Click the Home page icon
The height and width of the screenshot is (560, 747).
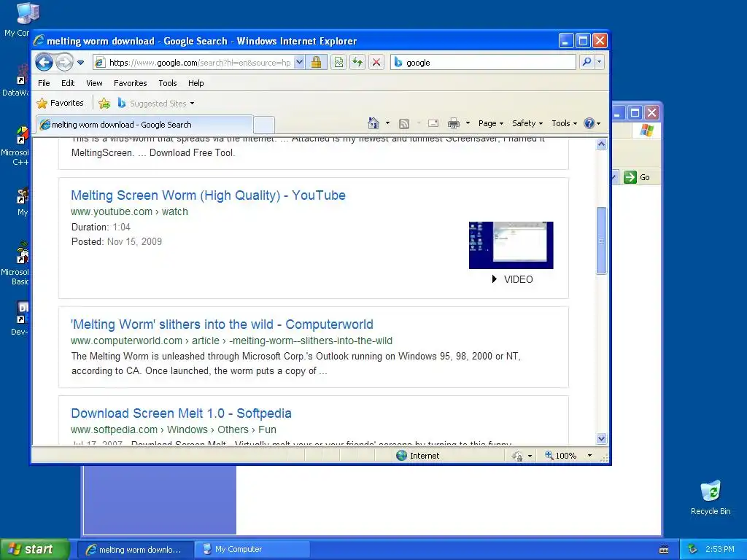pyautogui.click(x=373, y=123)
